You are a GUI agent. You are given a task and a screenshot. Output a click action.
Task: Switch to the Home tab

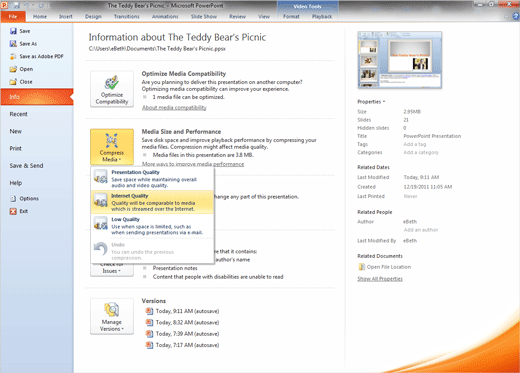[40, 16]
